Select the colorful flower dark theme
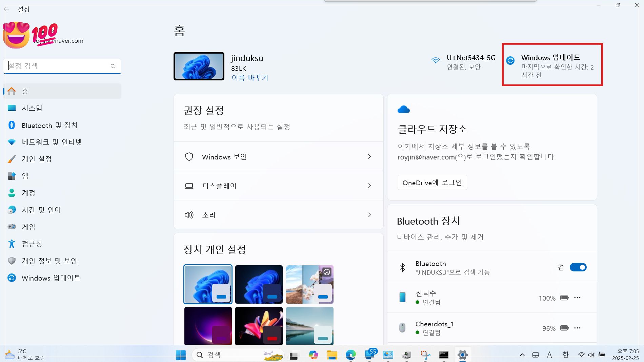The width and height of the screenshot is (644, 362). click(x=259, y=326)
